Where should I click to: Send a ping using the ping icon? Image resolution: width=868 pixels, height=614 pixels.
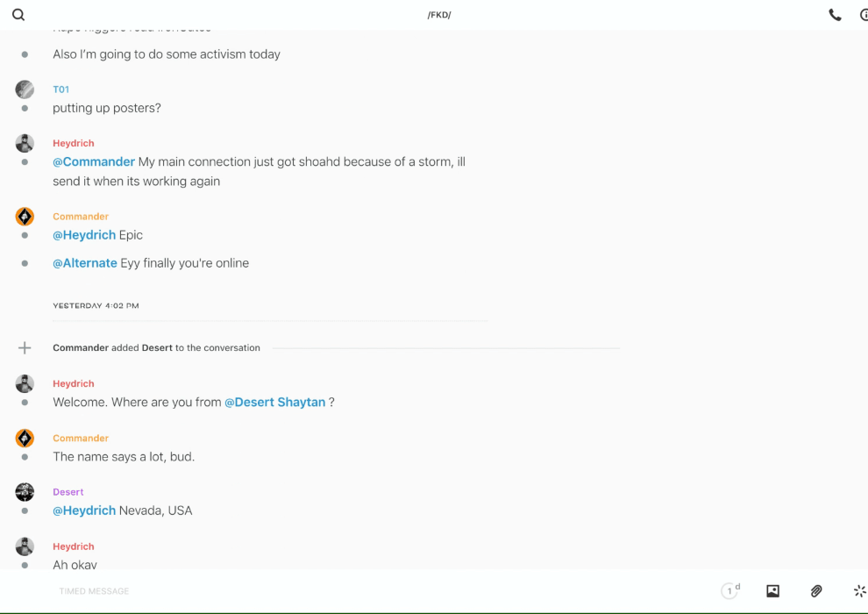[859, 591]
